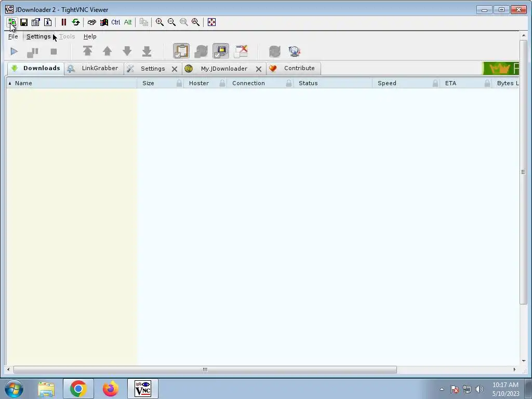The height and width of the screenshot is (399, 532).
Task: Click the zoom 100% magnifier icon
Action: [x=183, y=22]
